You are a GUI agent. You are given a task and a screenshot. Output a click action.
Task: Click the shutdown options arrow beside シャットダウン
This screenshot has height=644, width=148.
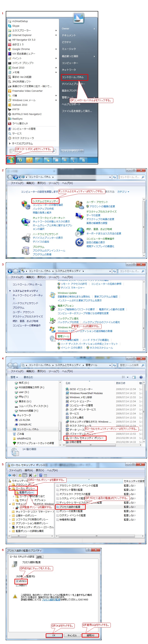coord(82,151)
